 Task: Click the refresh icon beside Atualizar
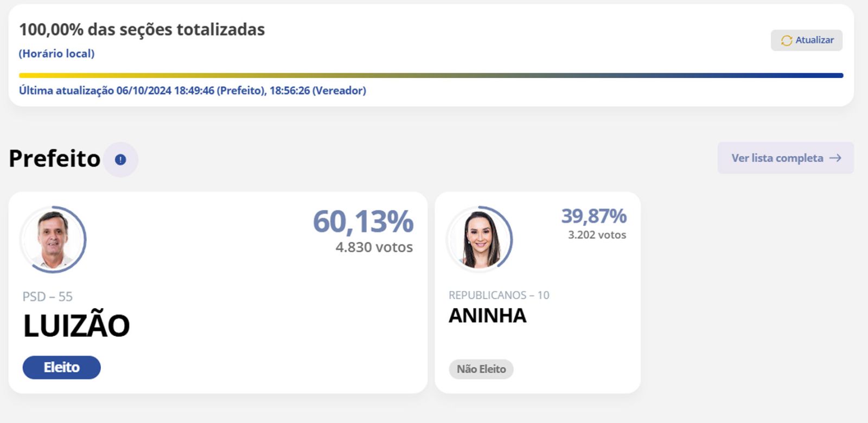click(x=786, y=41)
